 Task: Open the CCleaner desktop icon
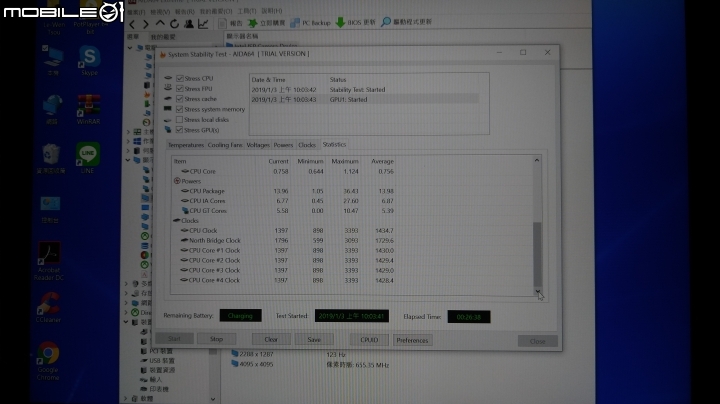click(49, 307)
